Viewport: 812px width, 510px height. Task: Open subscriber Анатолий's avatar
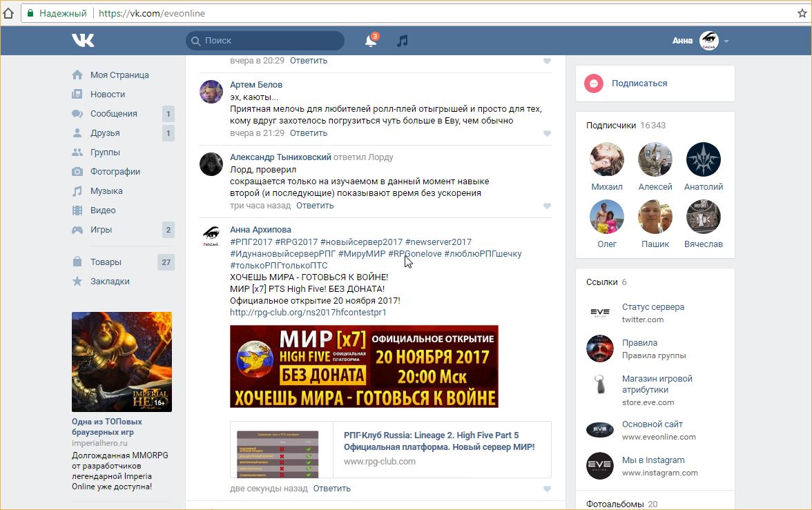click(703, 159)
